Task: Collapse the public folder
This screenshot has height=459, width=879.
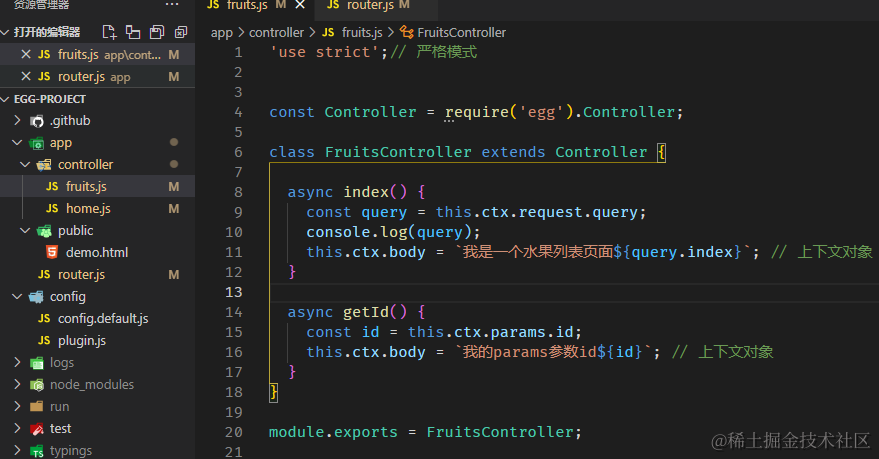Action: pyautogui.click(x=25, y=230)
